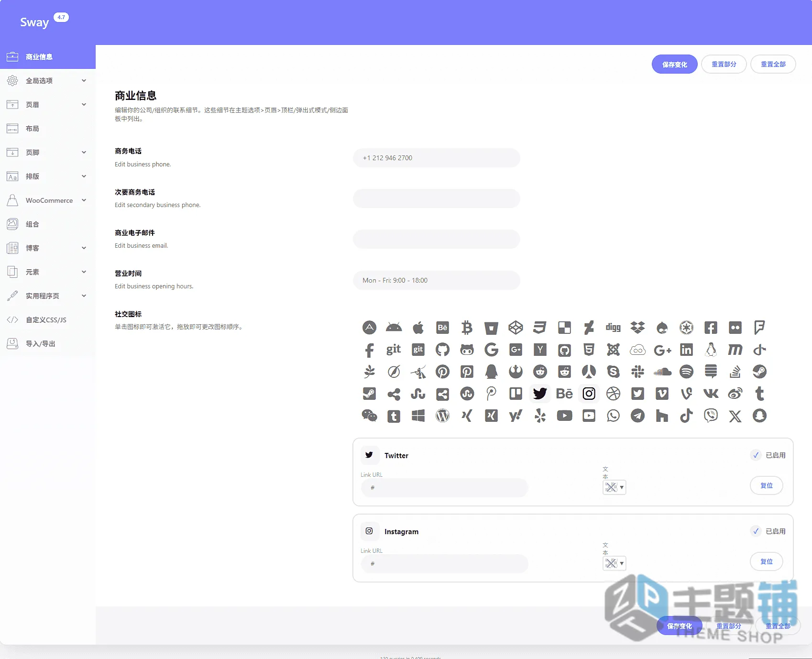The height and width of the screenshot is (659, 812).
Task: Activate the CSS3 social icon
Action: (x=540, y=328)
